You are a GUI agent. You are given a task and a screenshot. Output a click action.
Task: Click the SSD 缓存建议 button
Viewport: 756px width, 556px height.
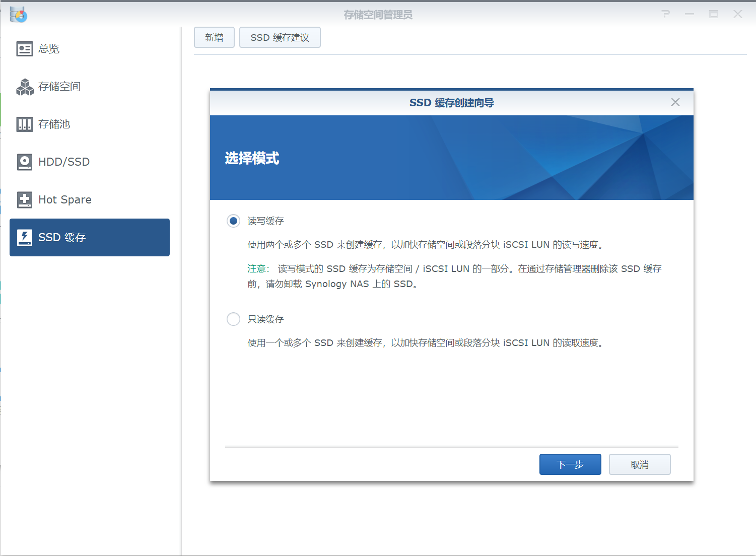(280, 37)
